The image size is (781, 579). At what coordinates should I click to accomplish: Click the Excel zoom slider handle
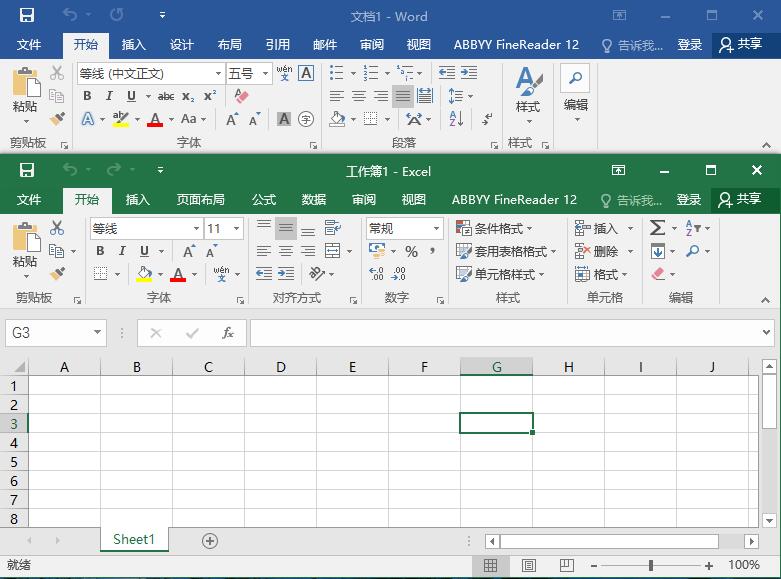pos(651,565)
